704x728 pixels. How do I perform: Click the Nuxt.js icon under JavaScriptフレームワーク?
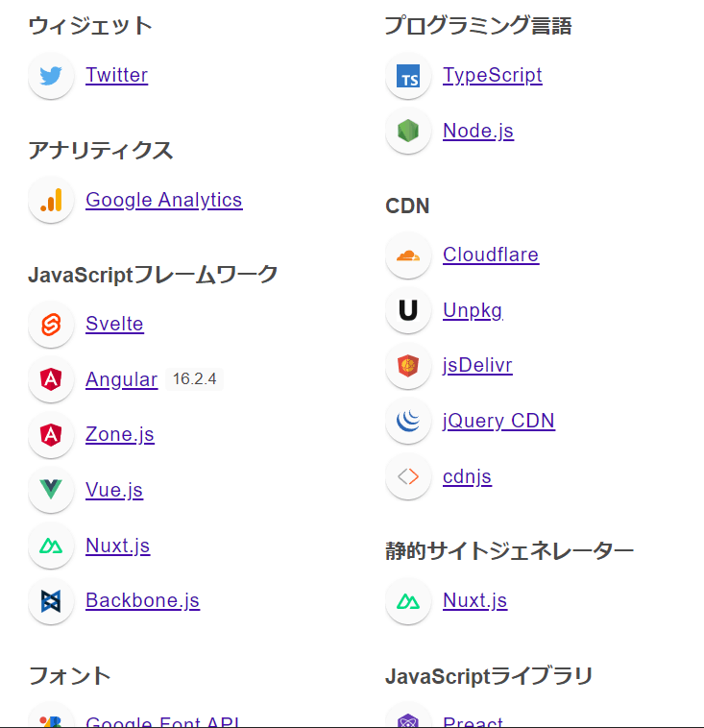pos(51,546)
